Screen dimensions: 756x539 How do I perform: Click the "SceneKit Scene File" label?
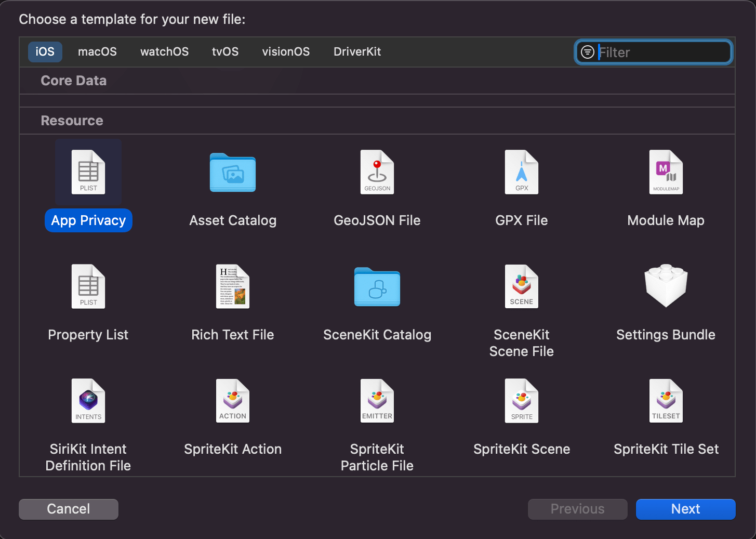[522, 343]
